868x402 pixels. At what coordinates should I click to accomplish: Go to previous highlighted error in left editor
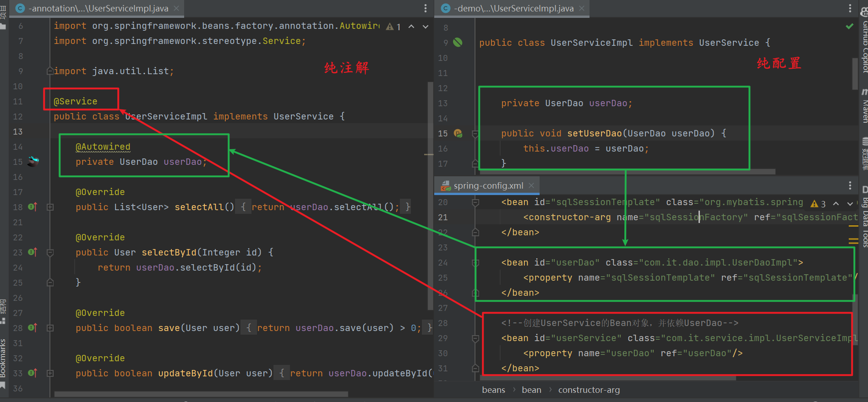pyautogui.click(x=411, y=27)
